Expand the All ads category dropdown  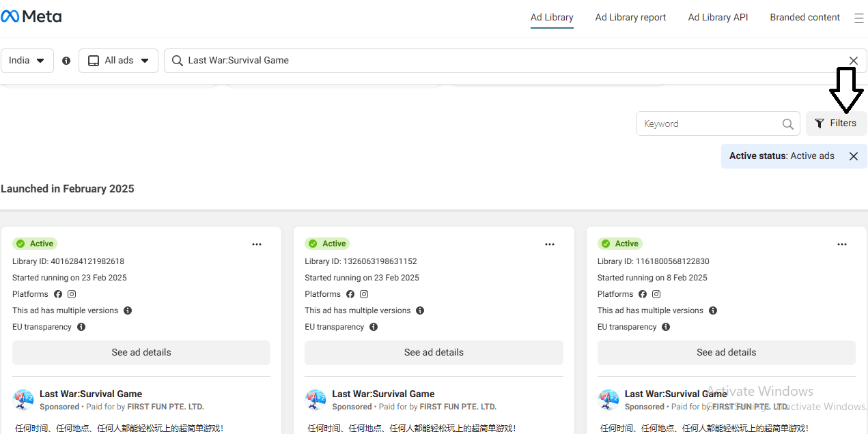(x=119, y=61)
